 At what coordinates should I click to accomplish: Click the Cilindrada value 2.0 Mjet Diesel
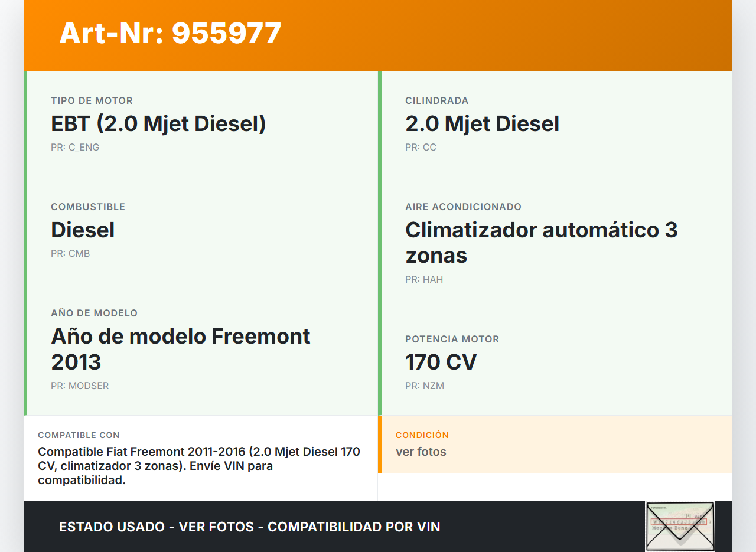point(482,124)
